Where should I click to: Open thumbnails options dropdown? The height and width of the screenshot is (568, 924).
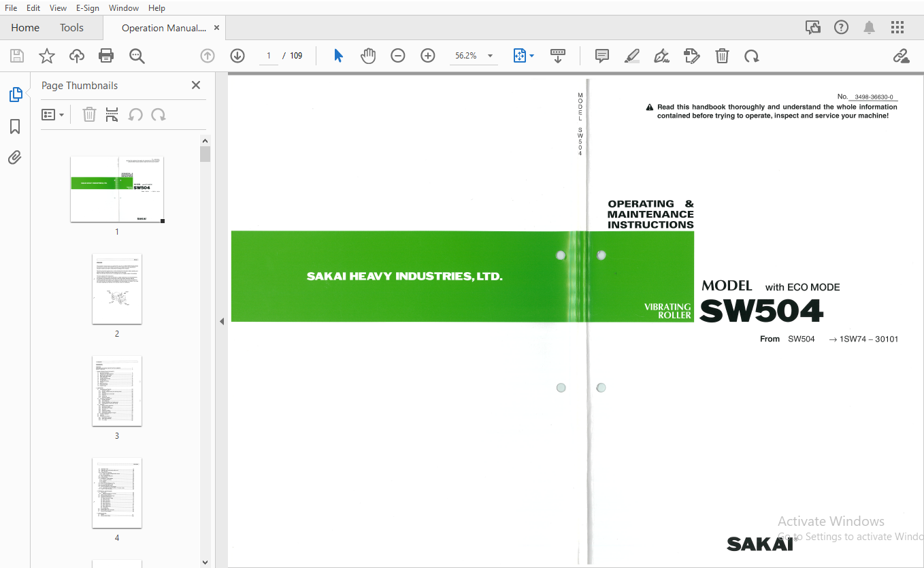click(x=52, y=115)
